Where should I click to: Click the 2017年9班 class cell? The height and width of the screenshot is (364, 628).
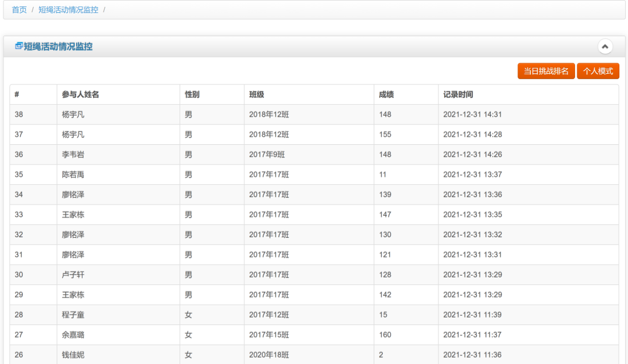tap(267, 155)
